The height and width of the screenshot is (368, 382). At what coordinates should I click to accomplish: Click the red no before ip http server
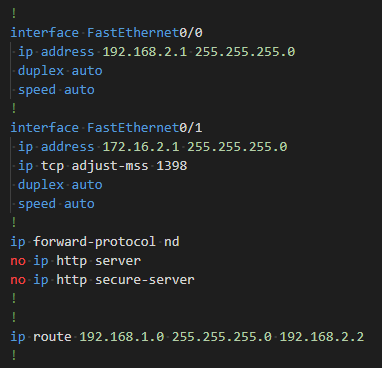tap(18, 261)
